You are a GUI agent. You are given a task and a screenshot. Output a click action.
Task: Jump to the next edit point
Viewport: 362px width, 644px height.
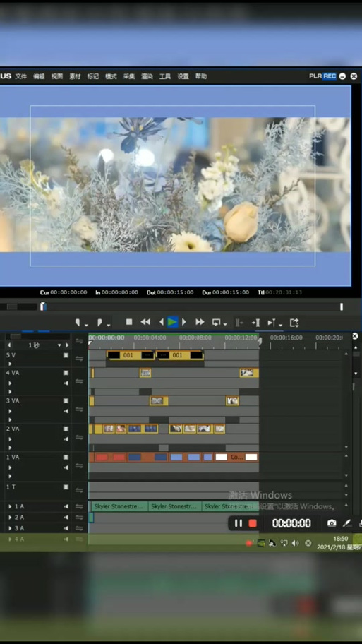(x=255, y=323)
